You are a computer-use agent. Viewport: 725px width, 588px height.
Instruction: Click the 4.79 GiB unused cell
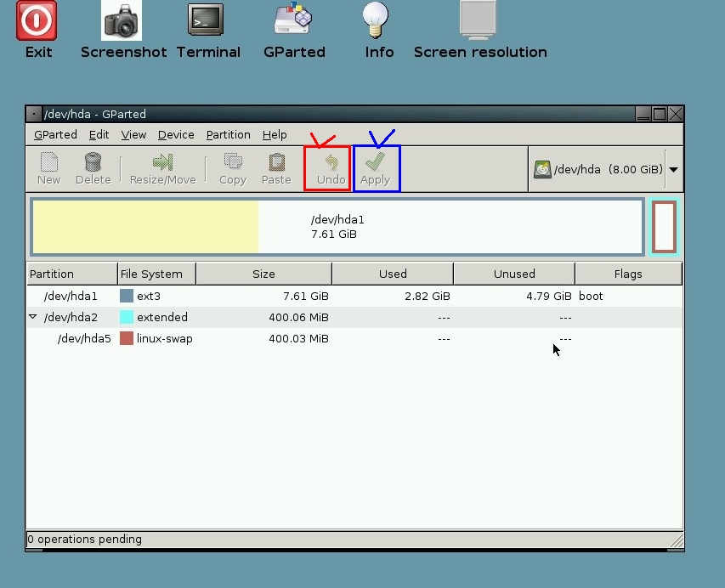[549, 296]
